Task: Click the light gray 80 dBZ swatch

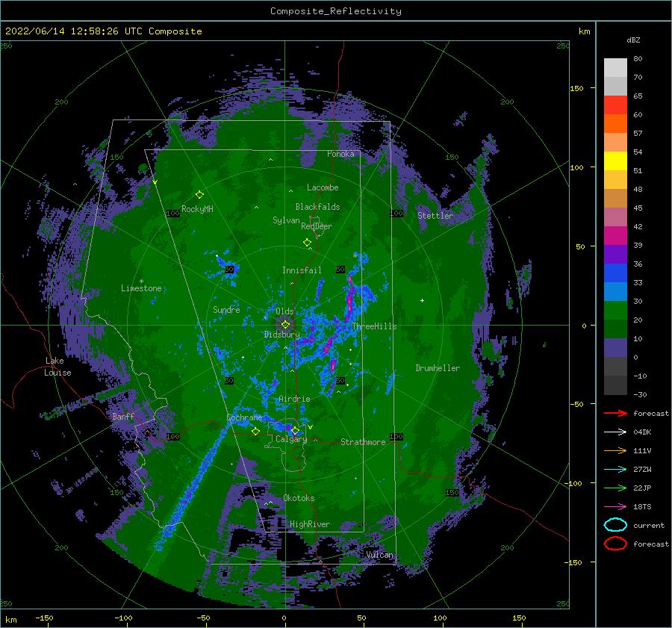Action: pyautogui.click(x=615, y=67)
